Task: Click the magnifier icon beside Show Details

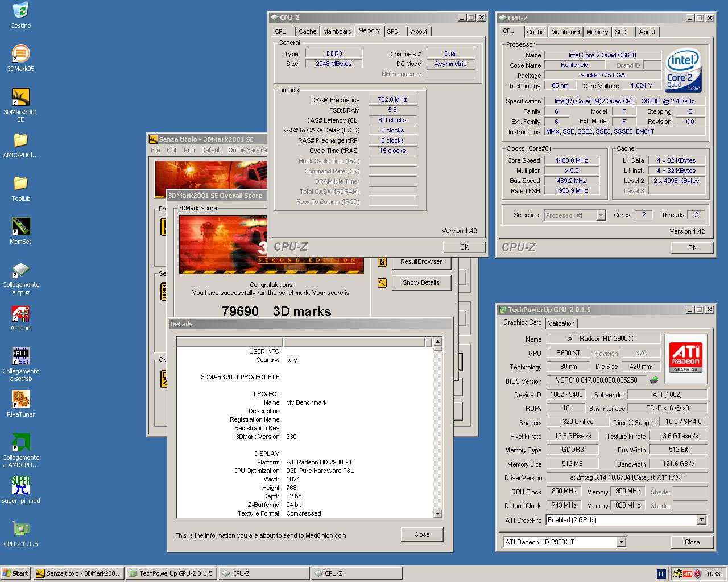Action: pyautogui.click(x=382, y=282)
